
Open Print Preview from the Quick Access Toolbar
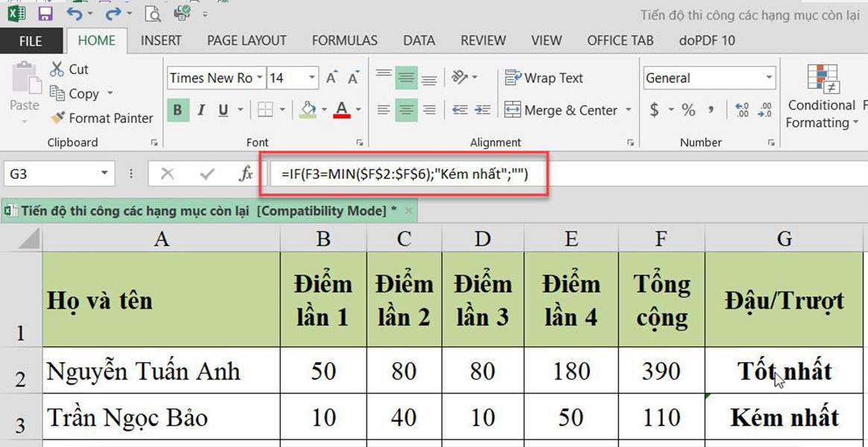[153, 13]
